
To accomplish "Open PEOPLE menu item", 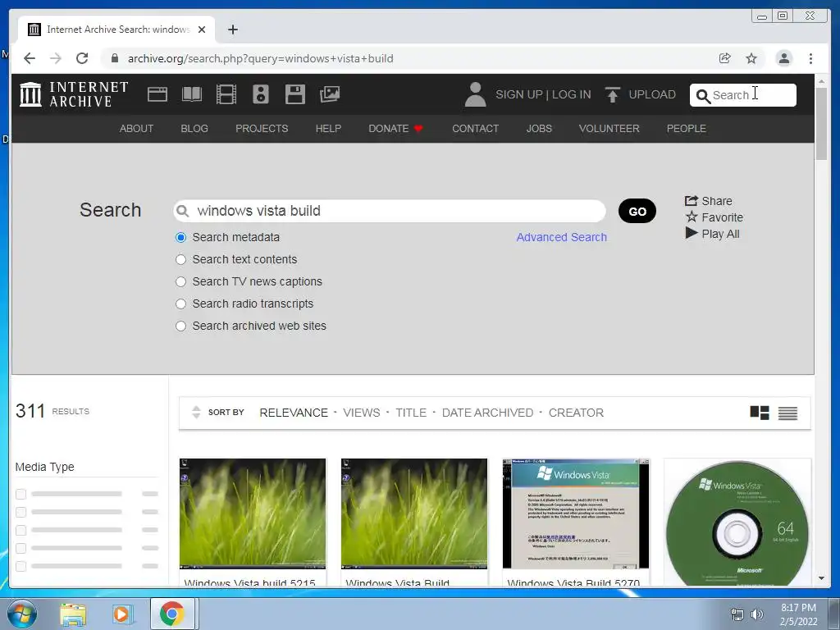I will click(687, 129).
